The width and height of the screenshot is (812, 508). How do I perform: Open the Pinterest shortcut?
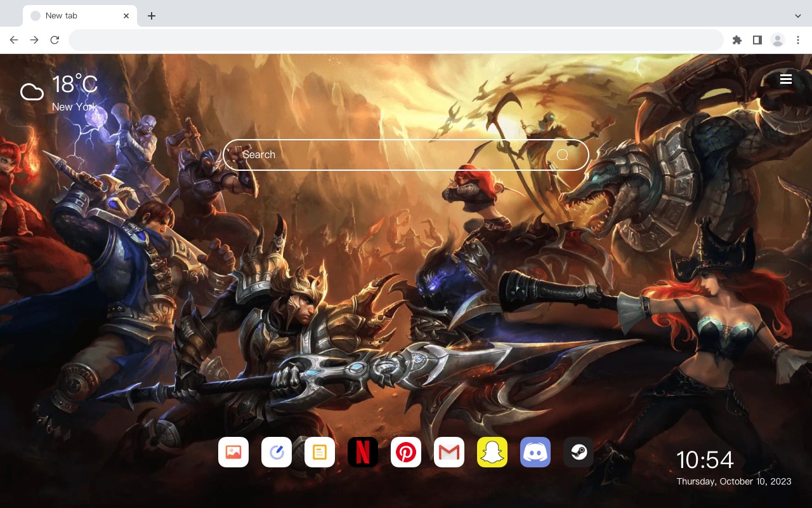coord(406,452)
